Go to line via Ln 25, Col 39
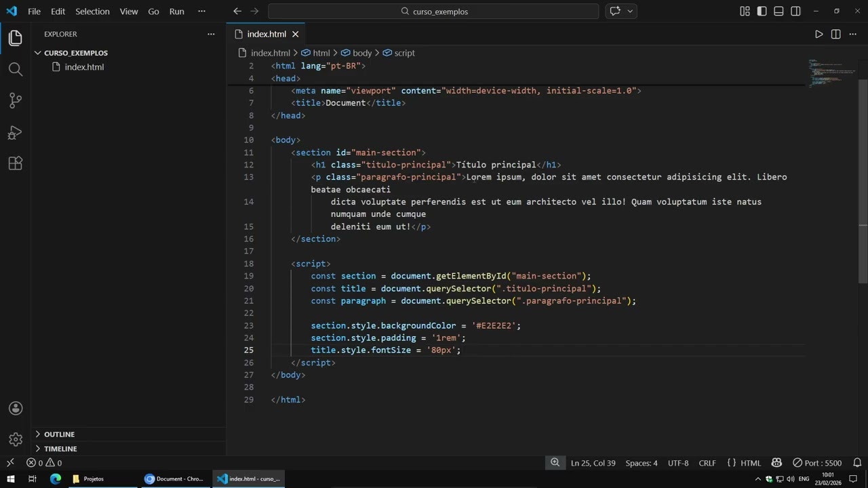 (x=593, y=463)
